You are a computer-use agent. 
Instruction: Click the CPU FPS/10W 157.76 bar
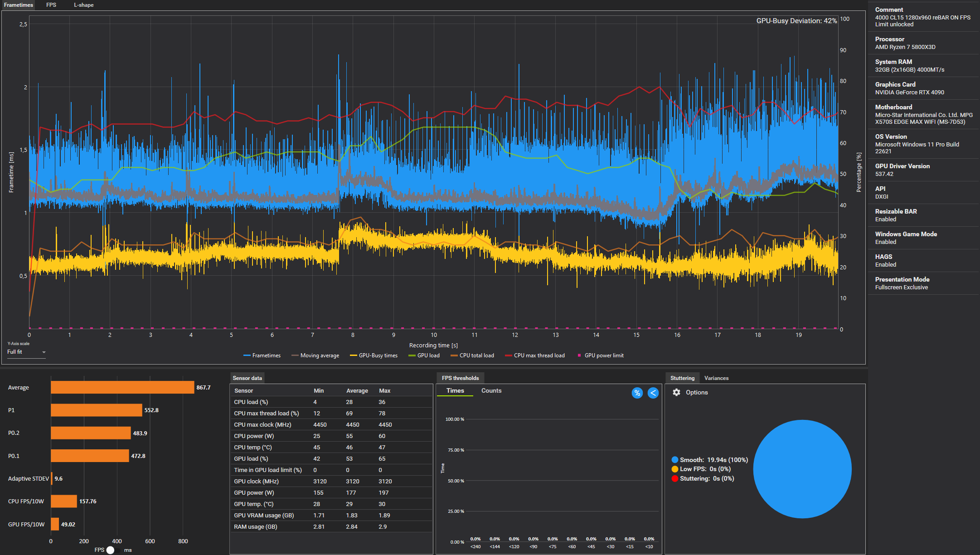(64, 501)
